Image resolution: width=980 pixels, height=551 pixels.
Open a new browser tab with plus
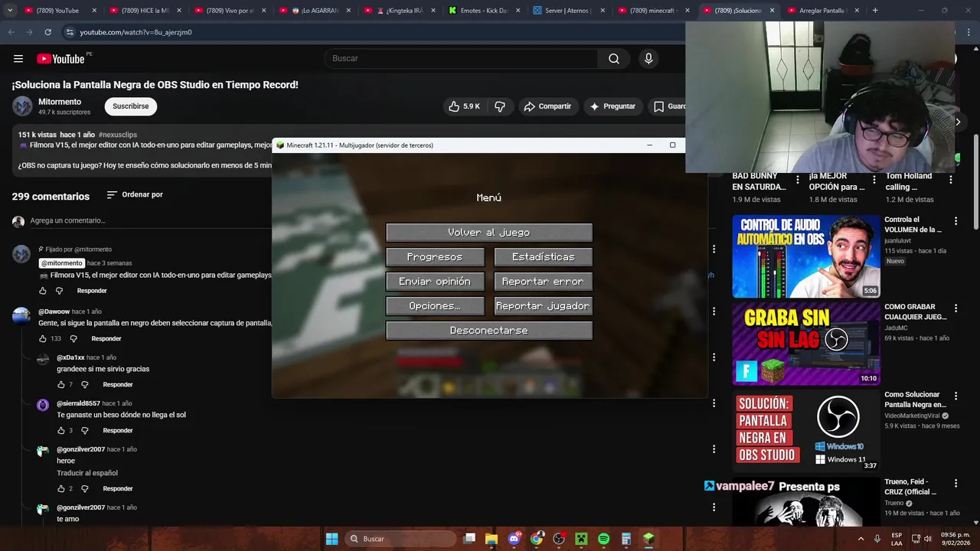coord(875,11)
